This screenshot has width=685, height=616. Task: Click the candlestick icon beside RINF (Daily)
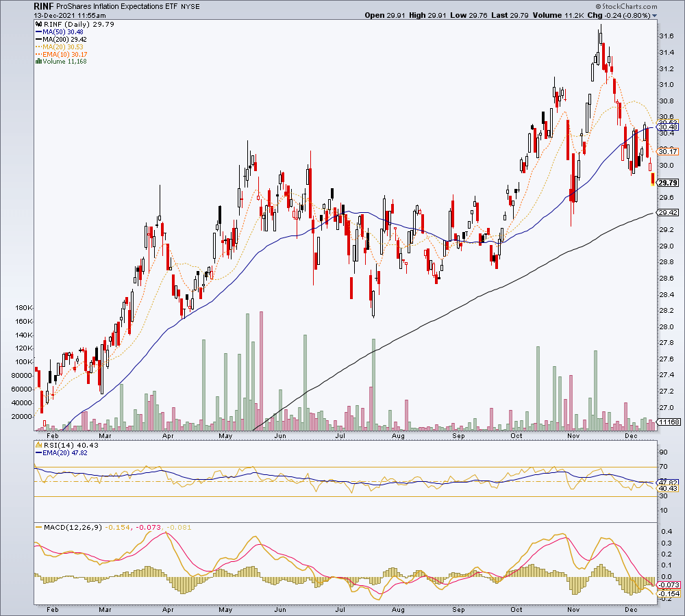click(38, 25)
